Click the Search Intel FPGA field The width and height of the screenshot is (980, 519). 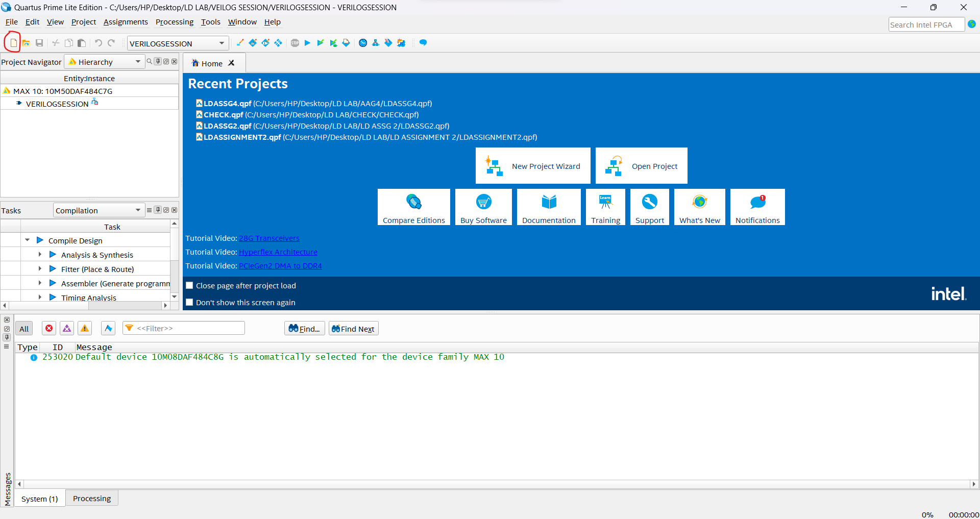coord(926,24)
